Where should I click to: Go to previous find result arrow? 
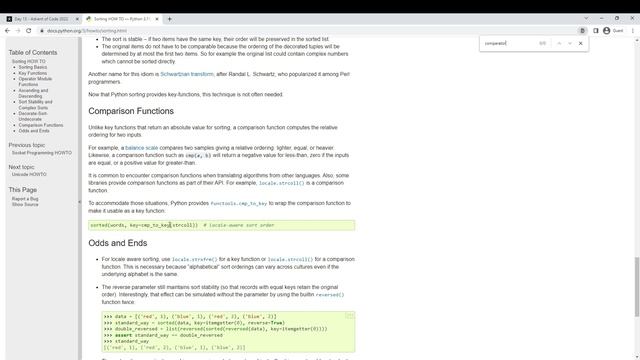559,43
